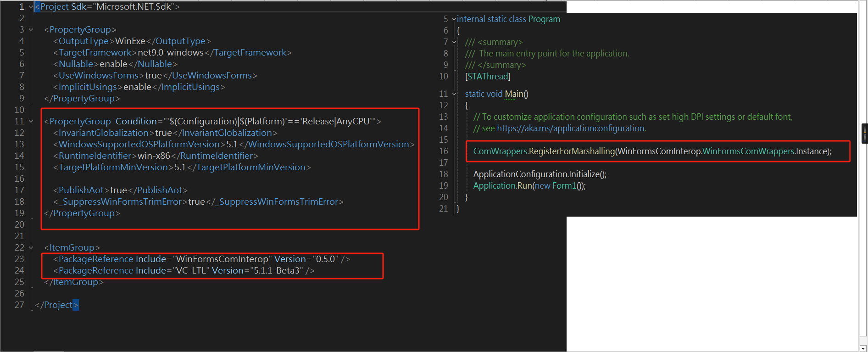The height and width of the screenshot is (352, 868).
Task: Click the VC-LTL PackageReference line
Action: 184,271
